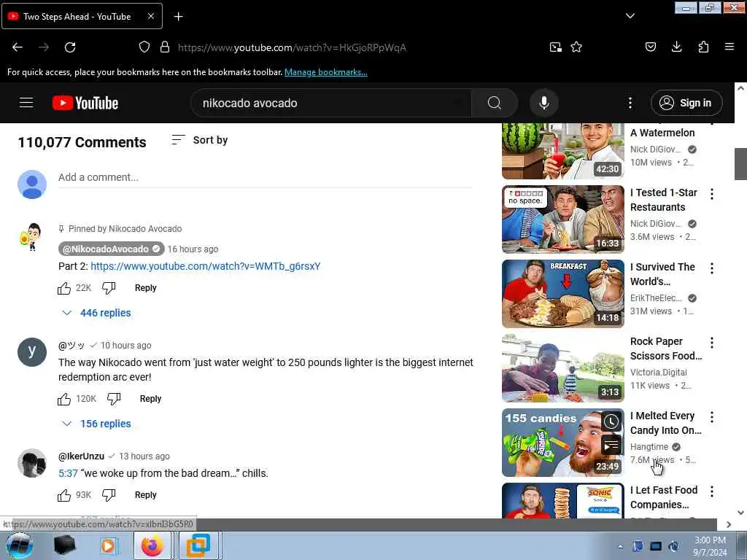The height and width of the screenshot is (560, 747).
Task: Click the Add a comment field
Action: 266,178
